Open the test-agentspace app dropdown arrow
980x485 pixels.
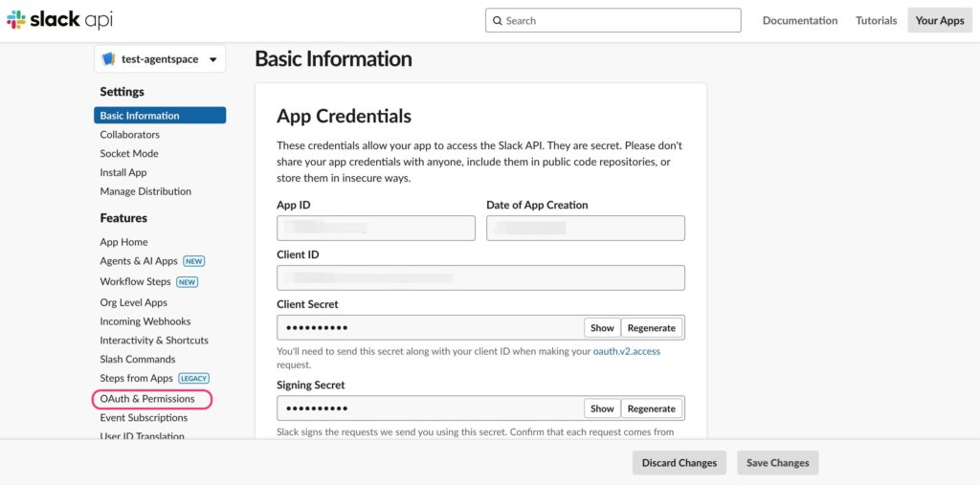point(213,60)
